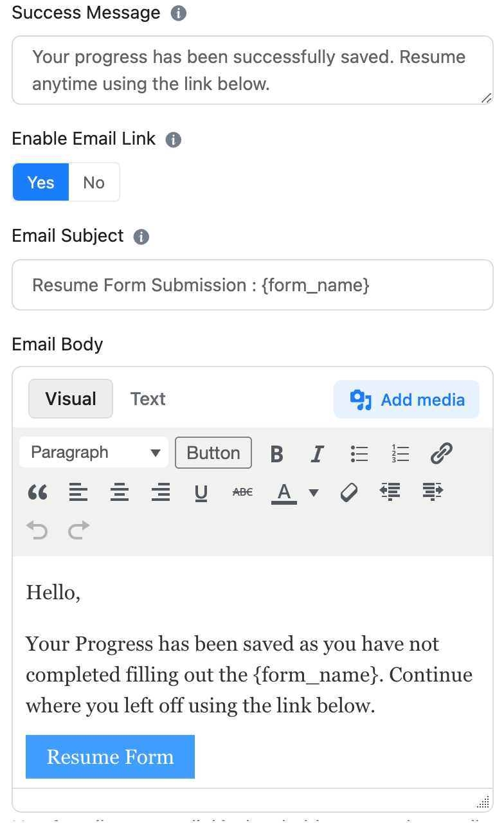The image size is (504, 823).
Task: Toggle underline formatting
Action: click(x=201, y=493)
